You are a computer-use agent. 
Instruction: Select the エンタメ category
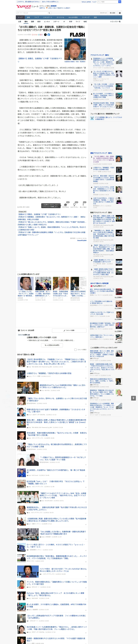tap(47, 21)
